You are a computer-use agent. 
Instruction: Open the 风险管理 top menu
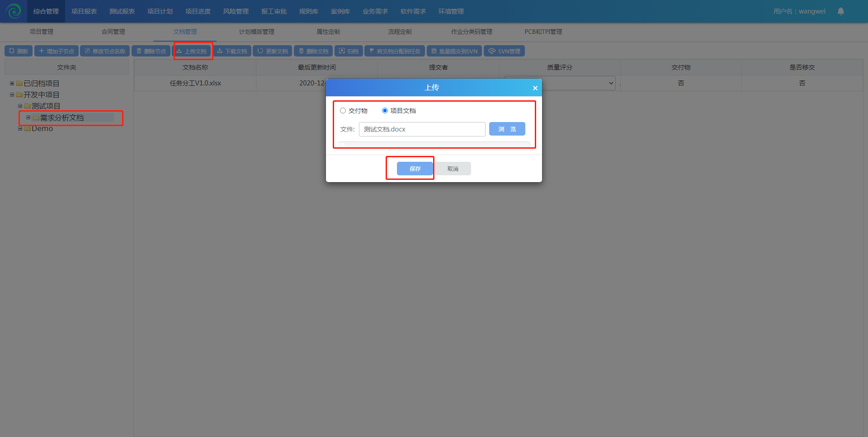236,11
